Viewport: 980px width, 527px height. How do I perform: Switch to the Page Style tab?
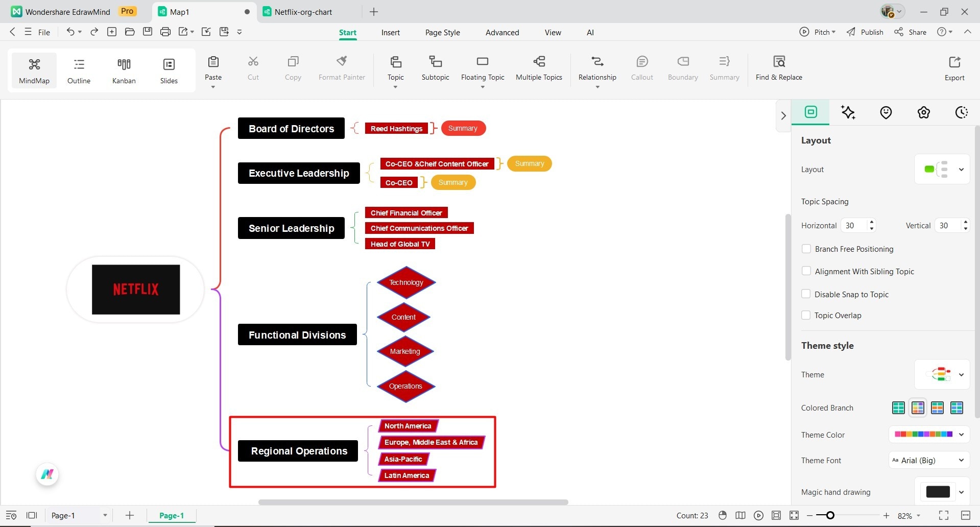[443, 32]
